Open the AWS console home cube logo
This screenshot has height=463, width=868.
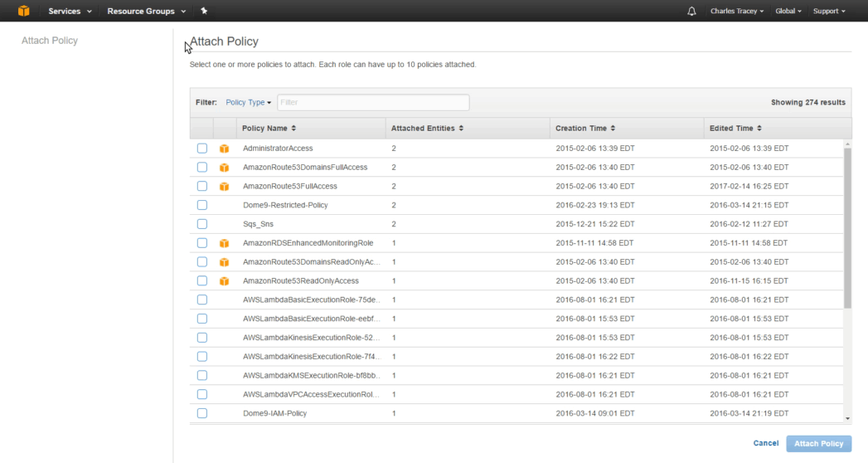(x=23, y=11)
